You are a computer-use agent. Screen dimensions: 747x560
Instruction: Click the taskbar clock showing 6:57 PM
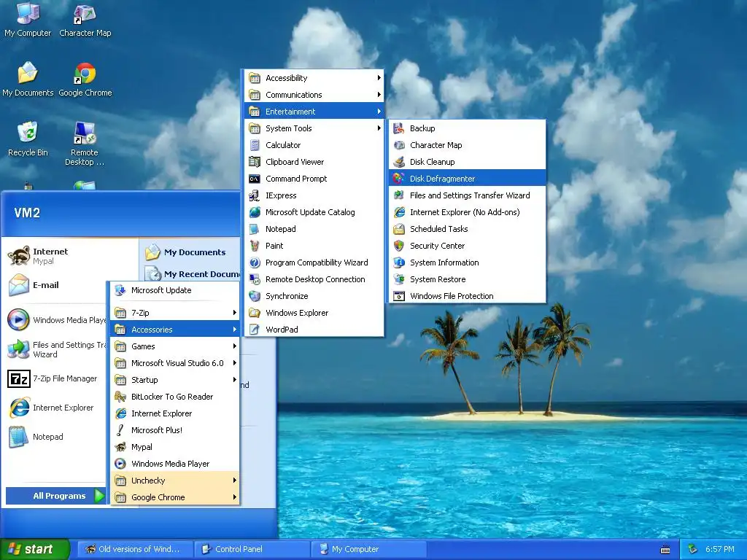click(719, 549)
